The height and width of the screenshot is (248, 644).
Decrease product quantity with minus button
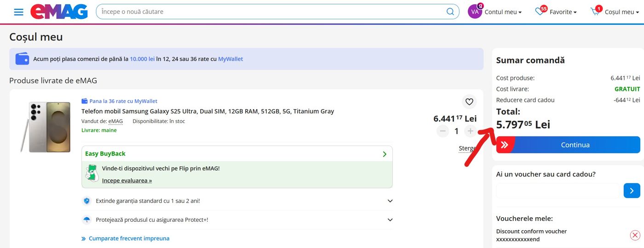click(x=443, y=131)
